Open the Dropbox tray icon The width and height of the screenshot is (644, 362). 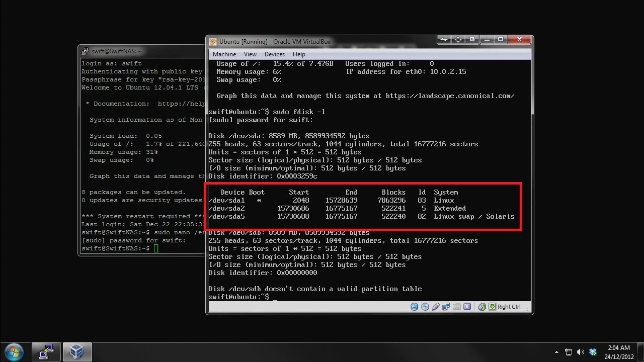593,352
